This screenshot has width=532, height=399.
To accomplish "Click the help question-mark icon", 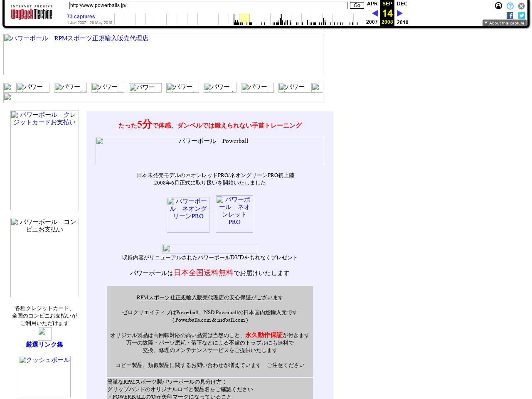I will (510, 6).
